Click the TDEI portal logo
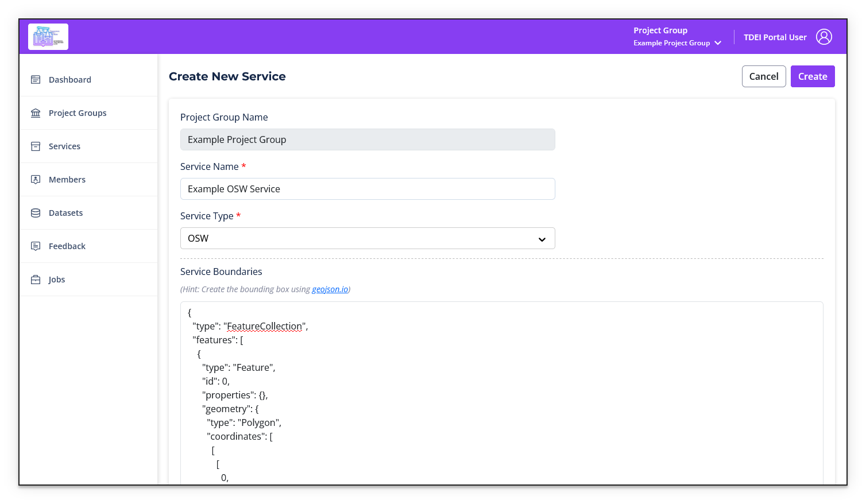The image size is (866, 504). click(x=48, y=36)
